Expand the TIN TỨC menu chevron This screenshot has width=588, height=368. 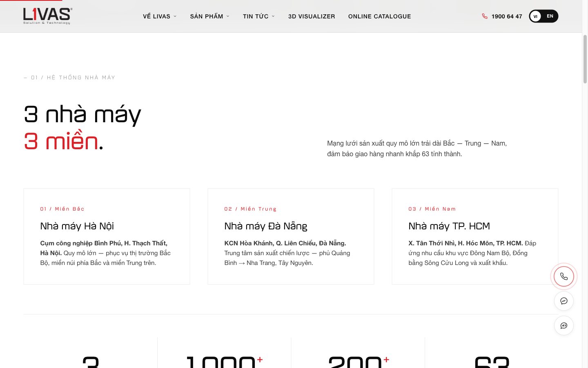[x=273, y=16]
